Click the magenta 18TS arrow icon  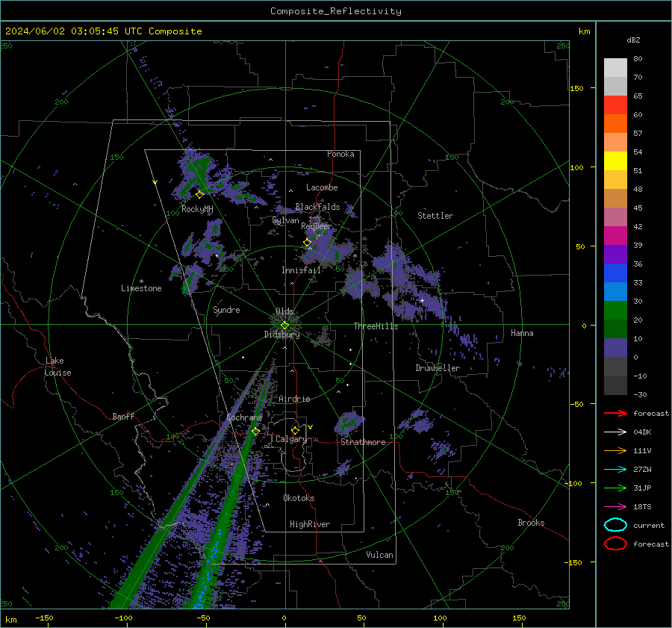point(615,507)
